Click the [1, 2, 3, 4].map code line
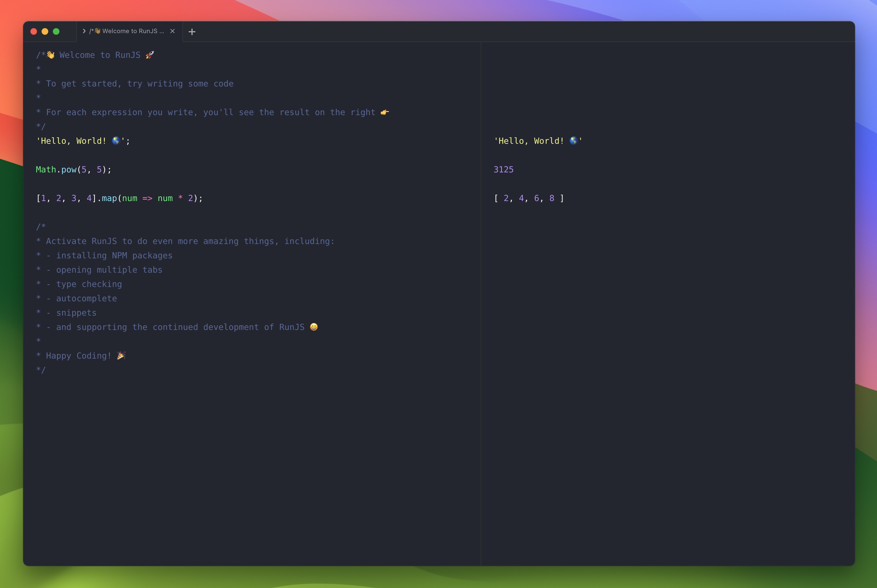The height and width of the screenshot is (588, 877). coord(119,198)
